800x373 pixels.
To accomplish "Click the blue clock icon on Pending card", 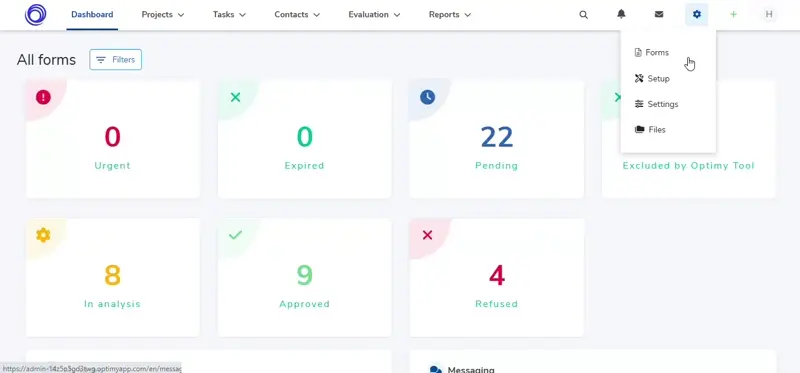I will coord(428,97).
